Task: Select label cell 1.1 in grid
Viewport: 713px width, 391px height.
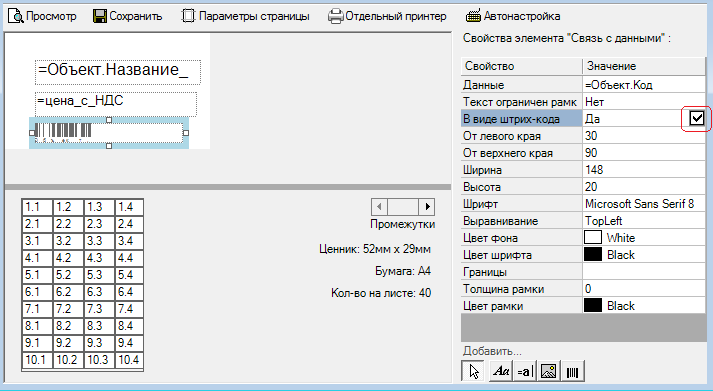Action: (37, 207)
